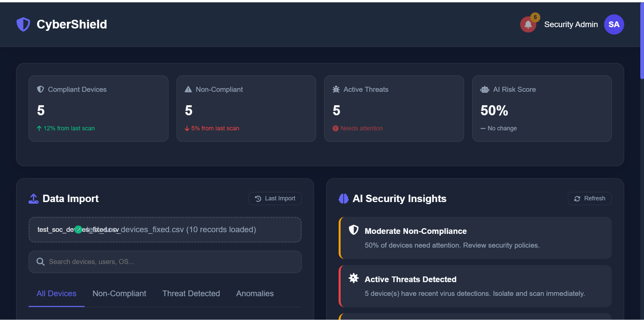Image resolution: width=644 pixels, height=320 pixels.
Task: Click the Active Threats Detected virus icon
Action: click(354, 278)
